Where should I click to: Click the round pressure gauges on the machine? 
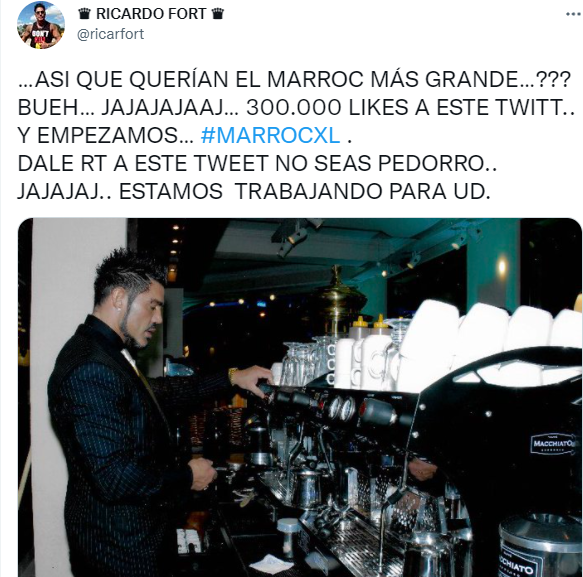click(341, 408)
